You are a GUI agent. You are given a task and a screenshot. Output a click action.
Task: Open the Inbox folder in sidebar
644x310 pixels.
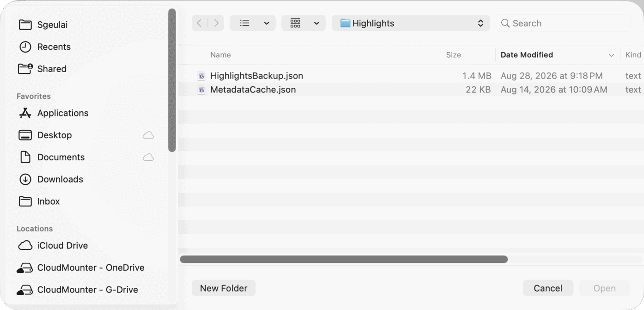click(x=39, y=201)
